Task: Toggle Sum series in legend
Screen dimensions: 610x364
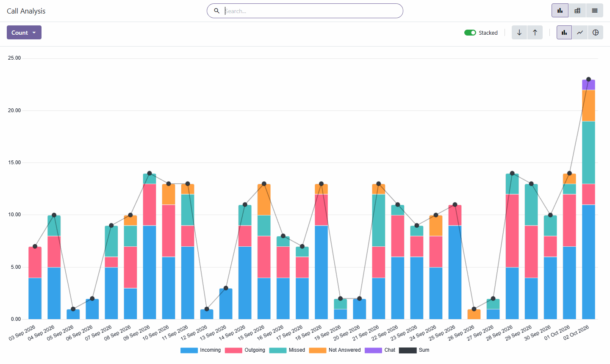Action: click(414, 350)
